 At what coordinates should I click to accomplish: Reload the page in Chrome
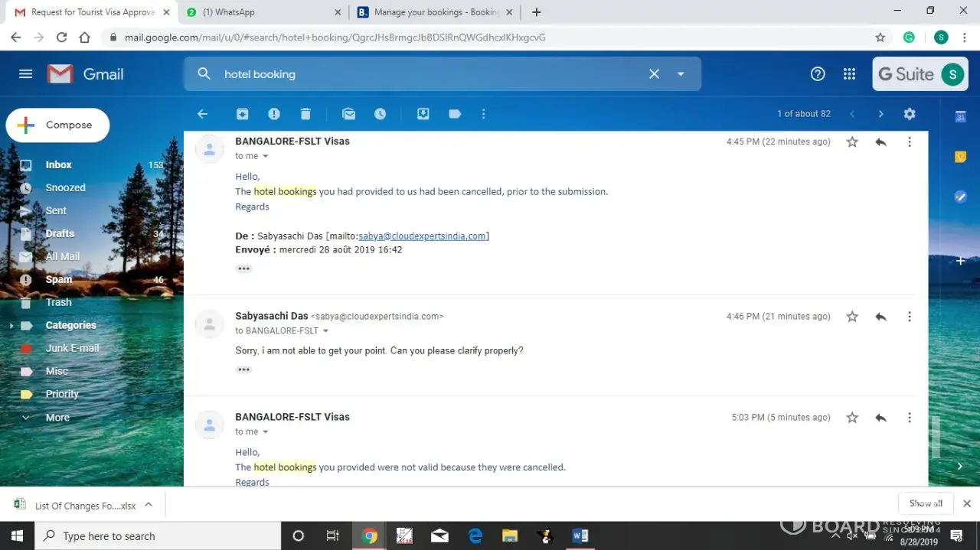[61, 37]
